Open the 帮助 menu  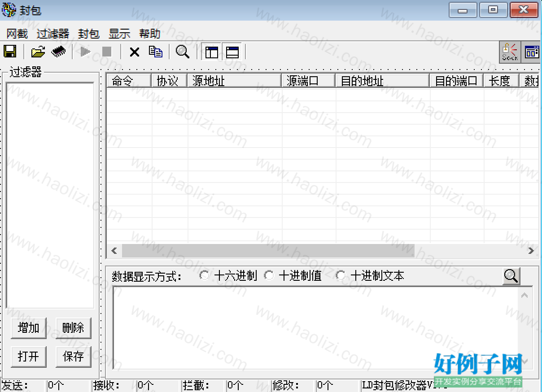[150, 34]
